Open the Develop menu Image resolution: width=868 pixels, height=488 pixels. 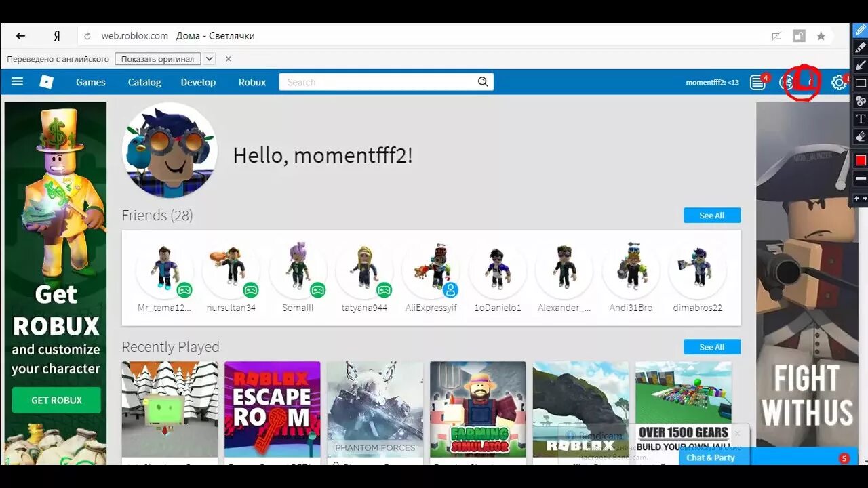coord(198,82)
